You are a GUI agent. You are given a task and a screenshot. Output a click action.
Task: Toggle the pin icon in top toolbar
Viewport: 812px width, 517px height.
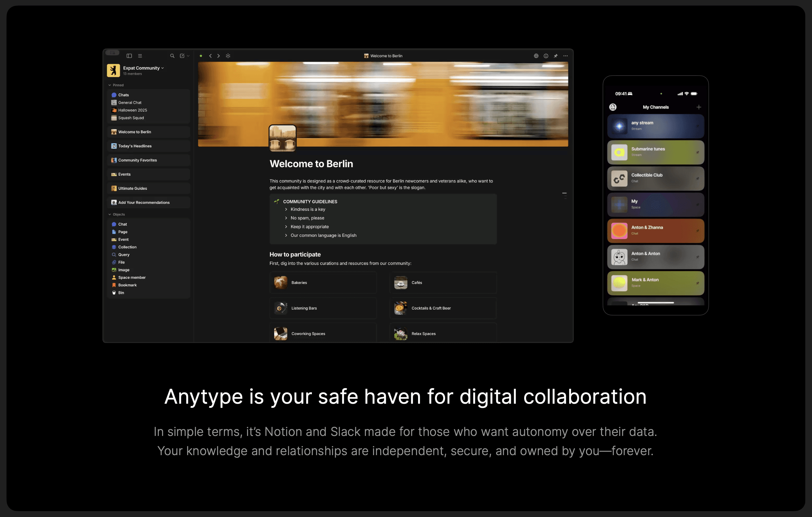pos(556,56)
